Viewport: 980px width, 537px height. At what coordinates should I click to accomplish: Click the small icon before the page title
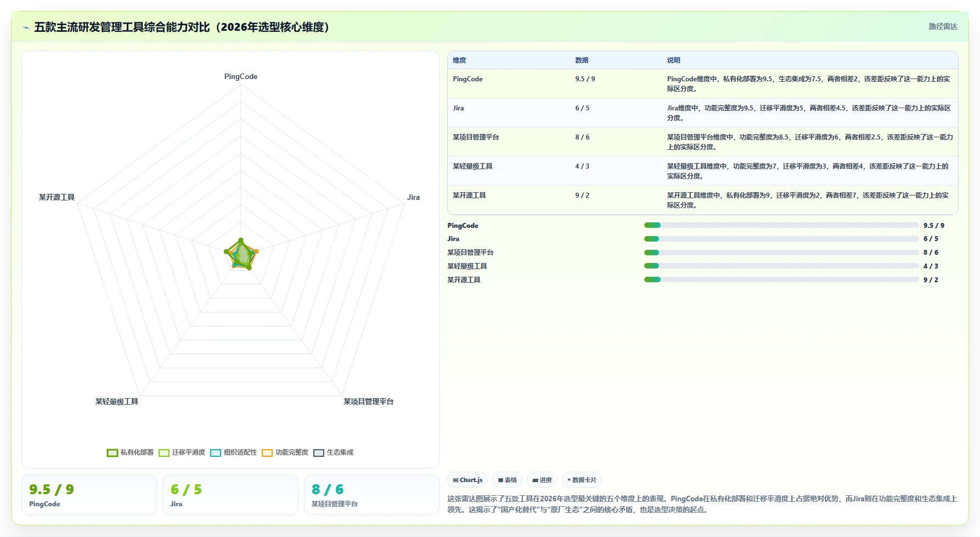(26, 27)
